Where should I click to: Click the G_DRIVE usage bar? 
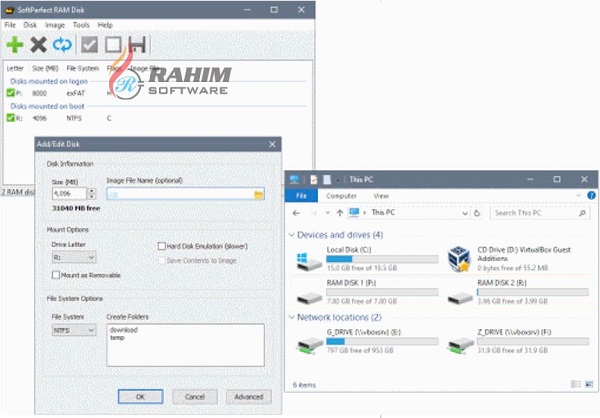(382, 341)
